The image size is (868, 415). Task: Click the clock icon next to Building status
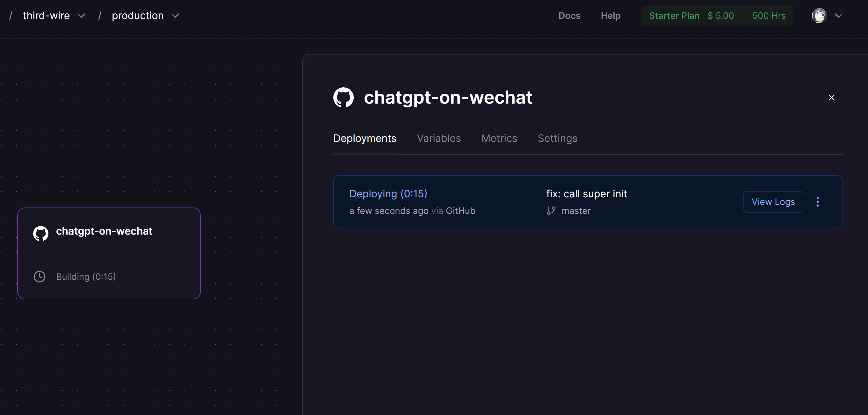pos(40,276)
